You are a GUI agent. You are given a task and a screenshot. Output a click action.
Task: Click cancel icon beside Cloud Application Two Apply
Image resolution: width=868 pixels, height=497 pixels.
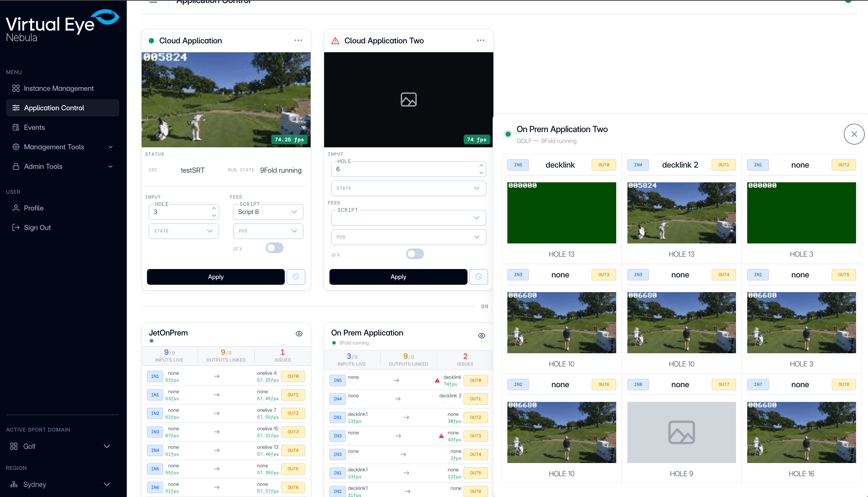pyautogui.click(x=479, y=277)
